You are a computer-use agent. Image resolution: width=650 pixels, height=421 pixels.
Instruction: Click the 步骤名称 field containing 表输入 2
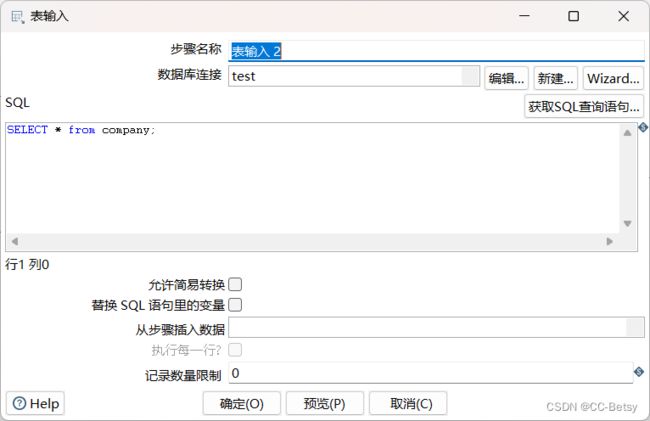[x=437, y=51]
